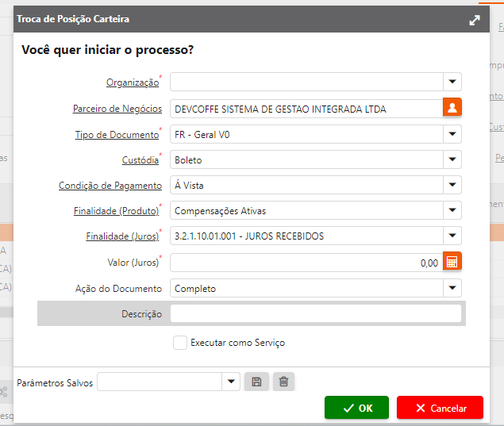Click the Parceiro de Negócios label link
The height and width of the screenshot is (426, 504).
point(117,109)
